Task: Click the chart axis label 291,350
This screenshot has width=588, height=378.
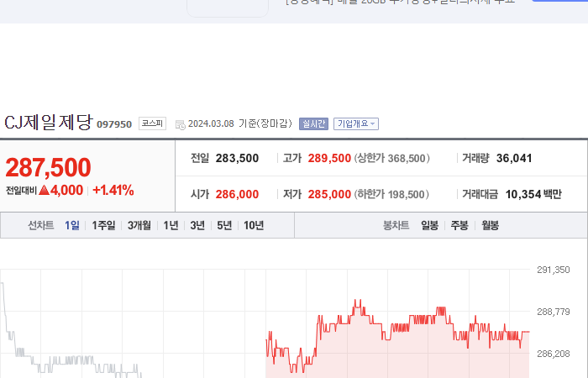Action: coord(553,270)
